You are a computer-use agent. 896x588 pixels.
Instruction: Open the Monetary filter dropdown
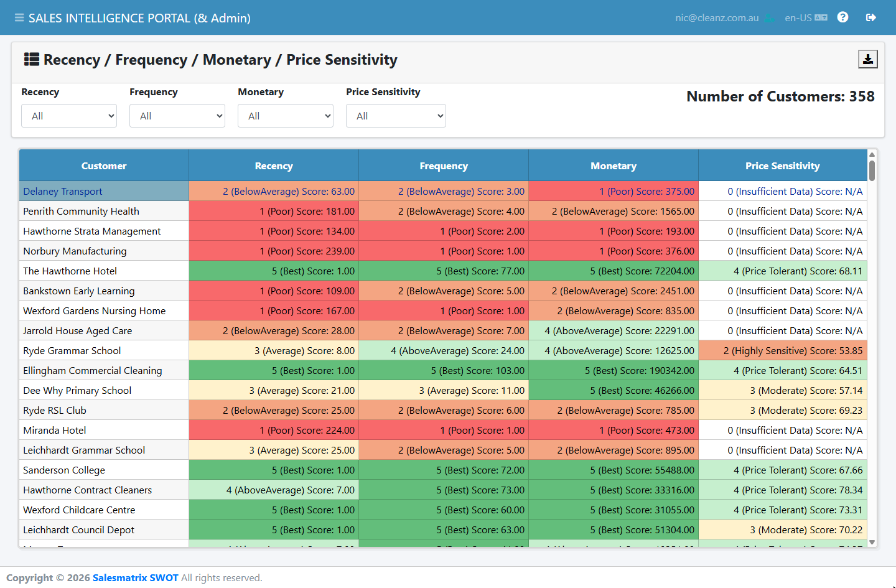pos(286,116)
